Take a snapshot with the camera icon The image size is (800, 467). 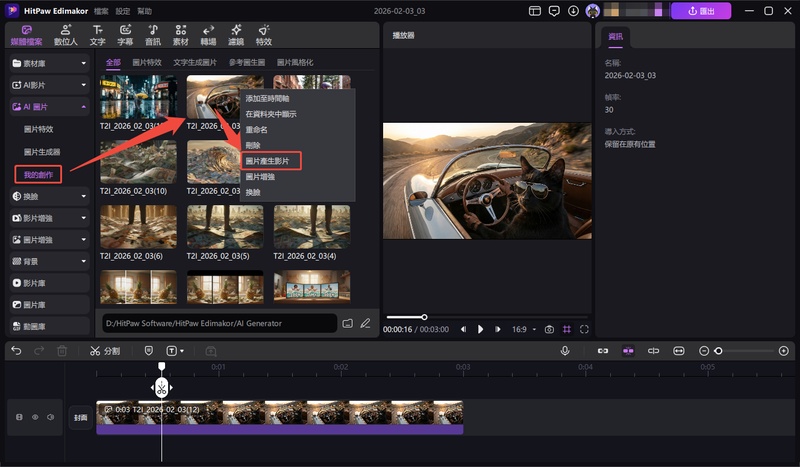[548, 329]
